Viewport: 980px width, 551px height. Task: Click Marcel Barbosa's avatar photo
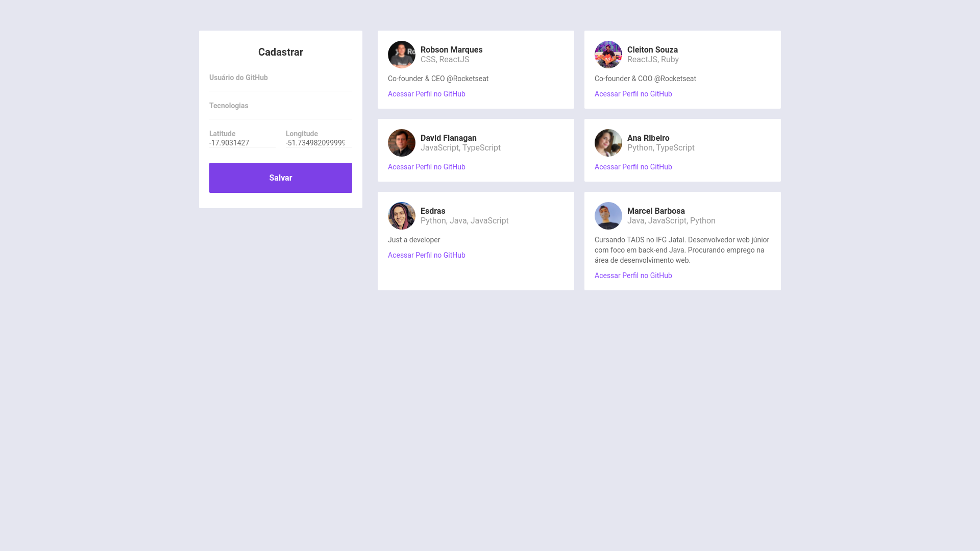point(608,216)
